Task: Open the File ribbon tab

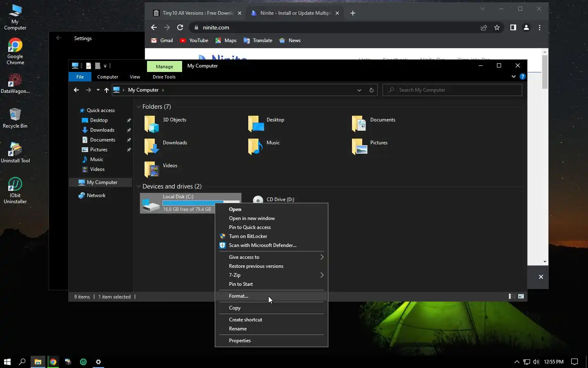Action: click(80, 77)
